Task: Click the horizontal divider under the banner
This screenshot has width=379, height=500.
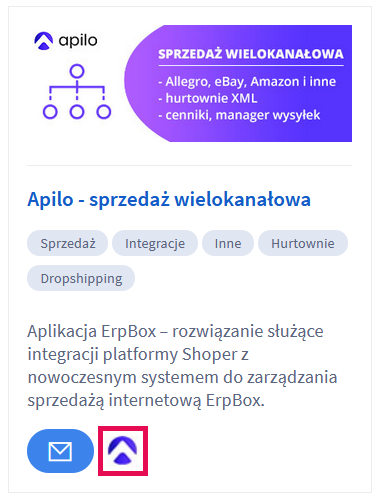Action: pyautogui.click(x=189, y=165)
